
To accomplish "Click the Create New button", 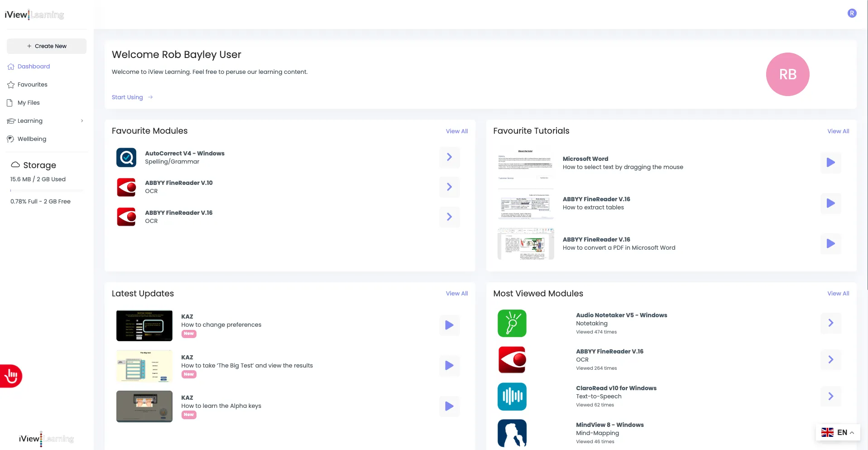I will pos(47,46).
